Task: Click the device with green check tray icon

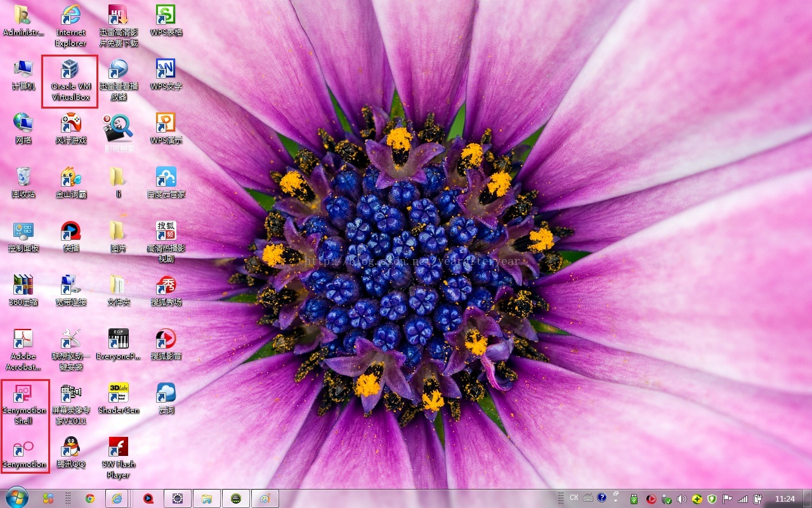Action: coord(666,498)
